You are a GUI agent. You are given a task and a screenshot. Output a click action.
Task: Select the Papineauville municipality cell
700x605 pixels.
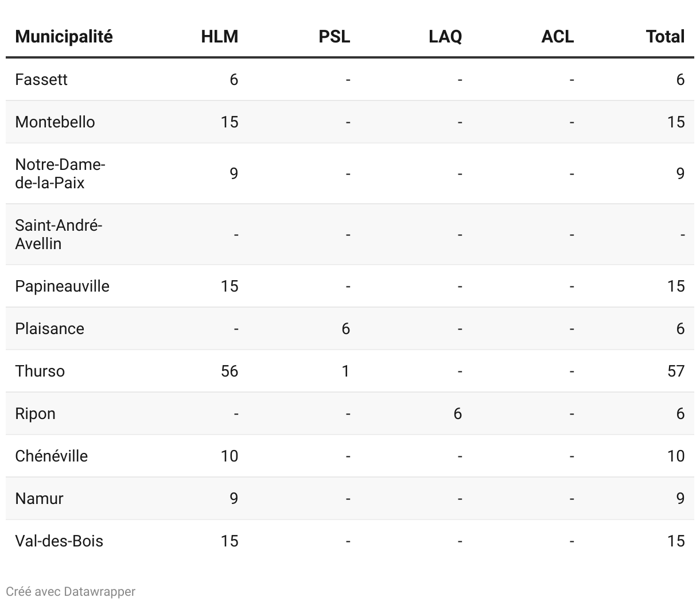[x=62, y=286]
